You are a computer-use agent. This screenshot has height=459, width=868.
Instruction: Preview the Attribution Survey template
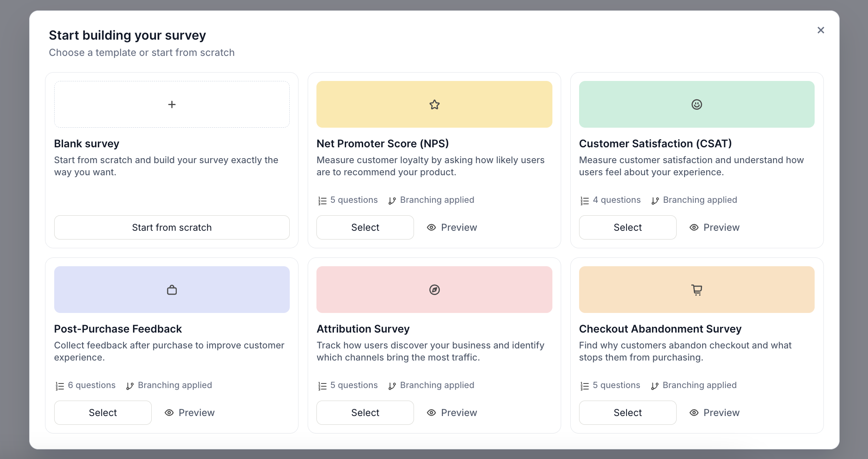coord(452,413)
